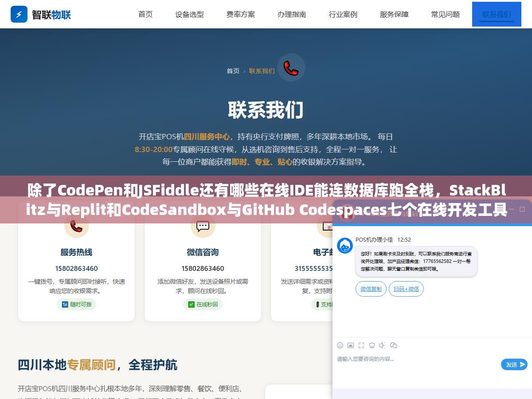Viewport: 532px width, 399px height.
Task: Click the 智联物联 lightning logo icon
Action: tap(19, 14)
